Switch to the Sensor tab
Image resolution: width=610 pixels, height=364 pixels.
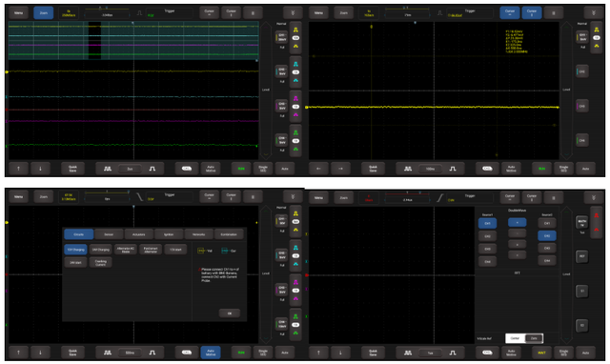pos(109,234)
